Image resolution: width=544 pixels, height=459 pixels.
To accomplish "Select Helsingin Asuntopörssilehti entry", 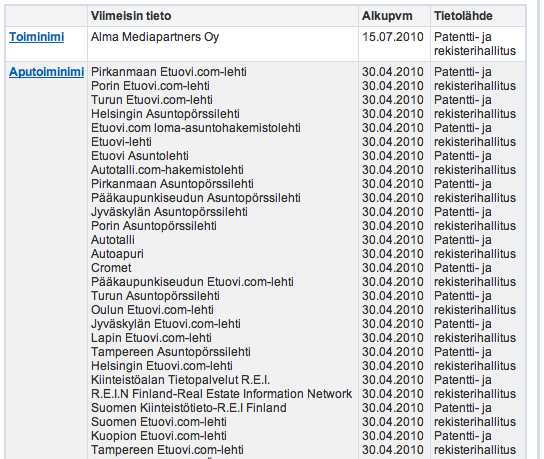I will 165,114.
